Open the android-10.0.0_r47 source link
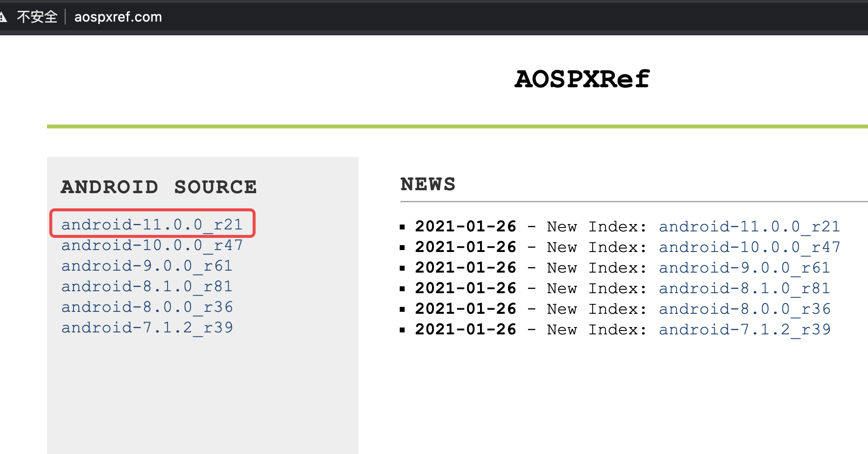The height and width of the screenshot is (454, 868). (x=152, y=245)
